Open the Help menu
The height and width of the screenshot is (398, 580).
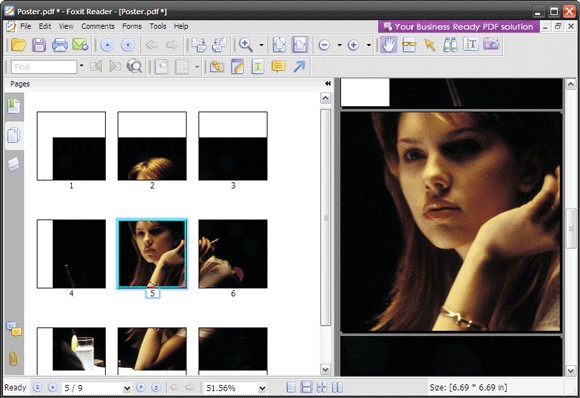(181, 26)
